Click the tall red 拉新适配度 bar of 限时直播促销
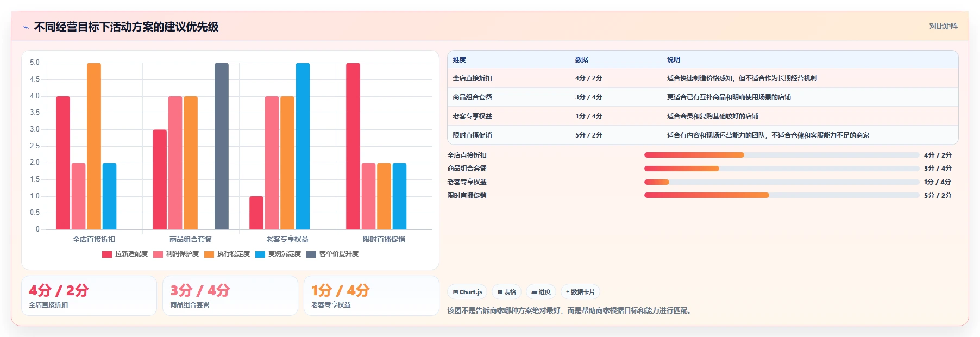 click(x=353, y=146)
